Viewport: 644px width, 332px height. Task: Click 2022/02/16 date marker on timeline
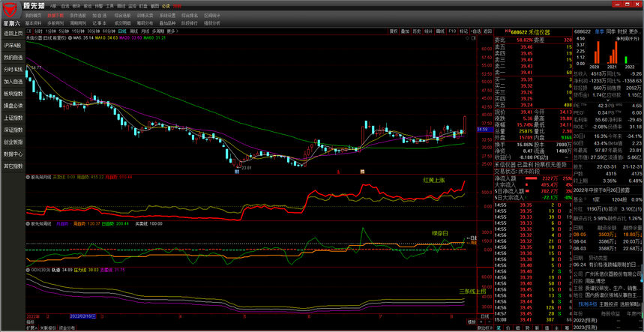coord(82,317)
